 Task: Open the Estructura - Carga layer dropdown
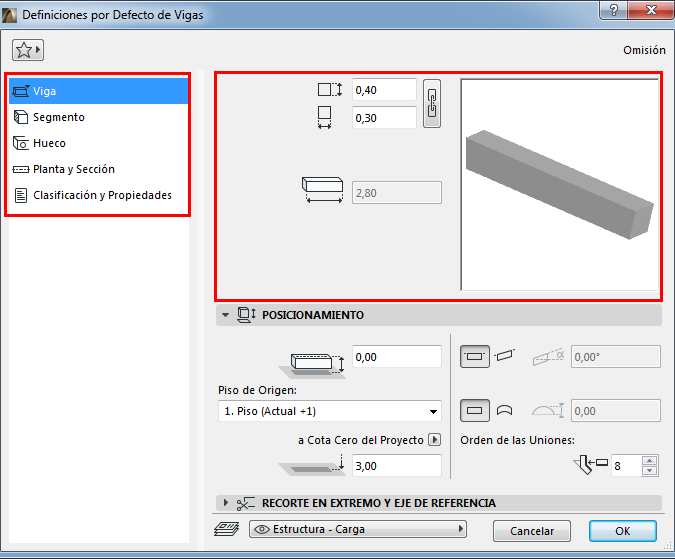point(358,529)
